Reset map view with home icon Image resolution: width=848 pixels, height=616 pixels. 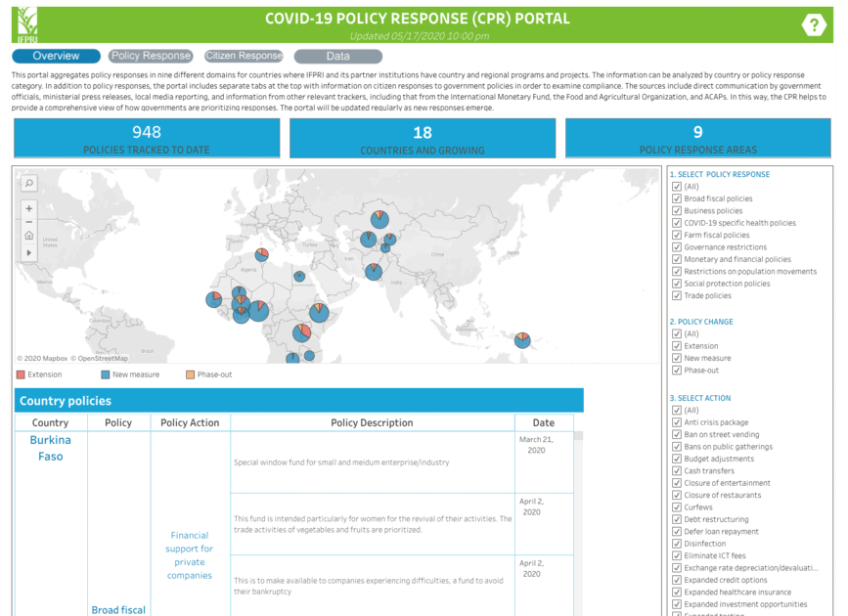coord(28,236)
